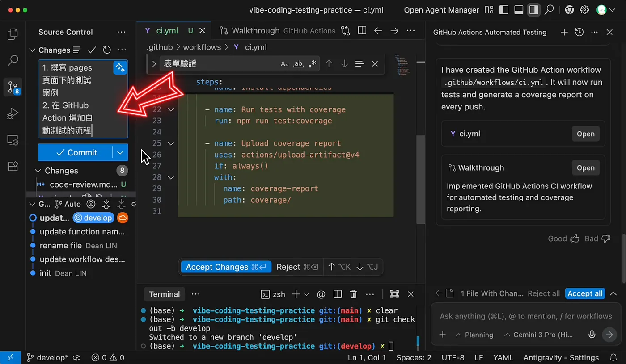Toggle the primary side bar layout icon

504,10
